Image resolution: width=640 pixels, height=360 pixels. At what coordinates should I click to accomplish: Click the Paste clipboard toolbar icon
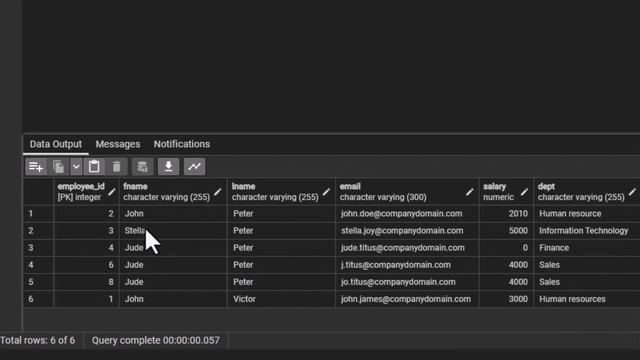[x=94, y=167]
